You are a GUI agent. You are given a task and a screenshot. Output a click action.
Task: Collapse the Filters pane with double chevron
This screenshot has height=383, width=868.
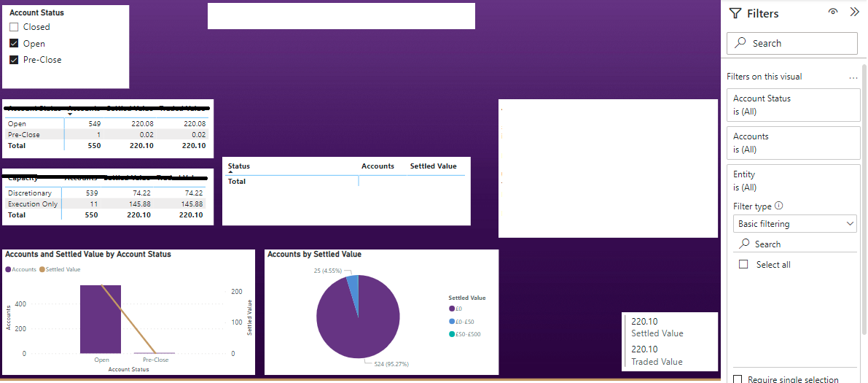click(854, 12)
